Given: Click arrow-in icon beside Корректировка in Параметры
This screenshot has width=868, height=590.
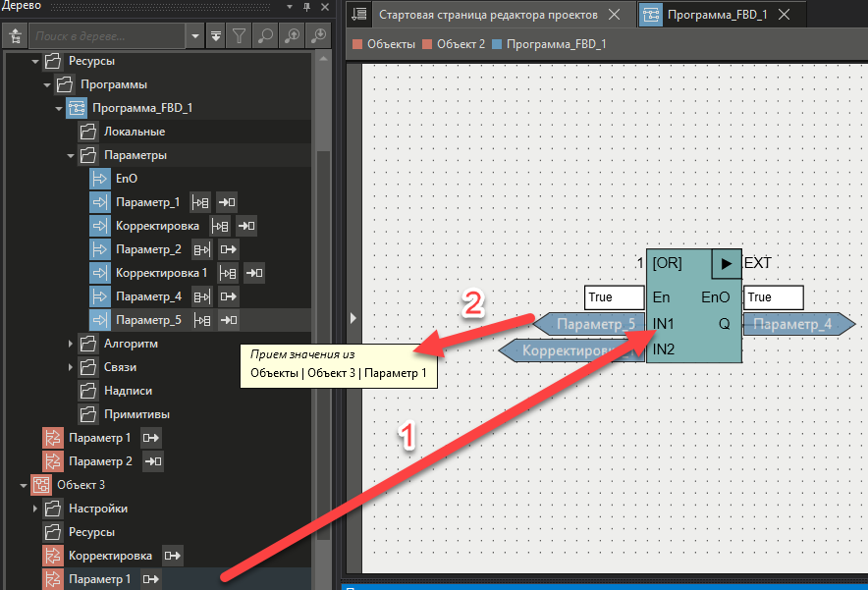Looking at the screenshot, I should (x=246, y=226).
